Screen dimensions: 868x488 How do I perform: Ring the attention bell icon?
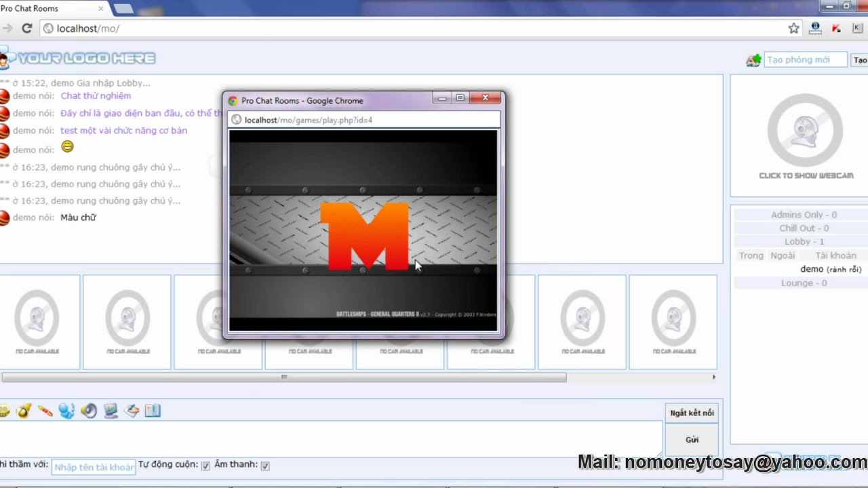click(24, 411)
